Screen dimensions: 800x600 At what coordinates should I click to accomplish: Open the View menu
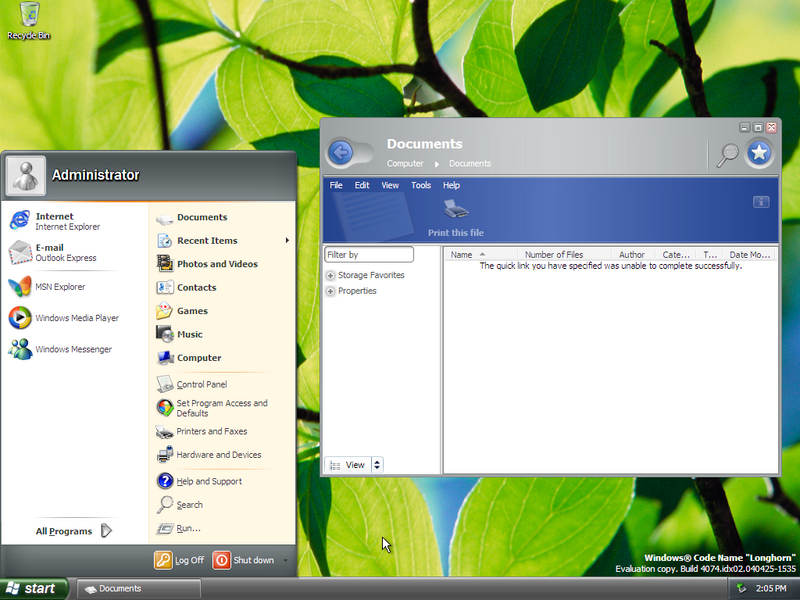[390, 185]
